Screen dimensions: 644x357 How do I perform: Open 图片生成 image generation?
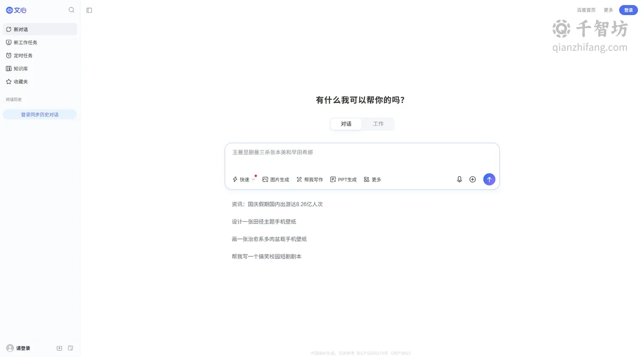[x=276, y=179]
